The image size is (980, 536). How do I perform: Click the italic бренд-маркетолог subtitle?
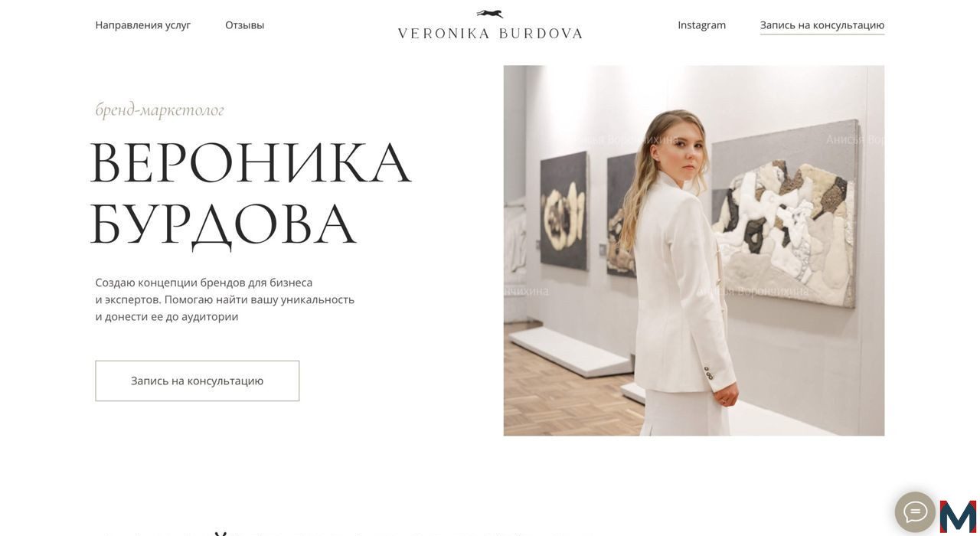pos(159,109)
